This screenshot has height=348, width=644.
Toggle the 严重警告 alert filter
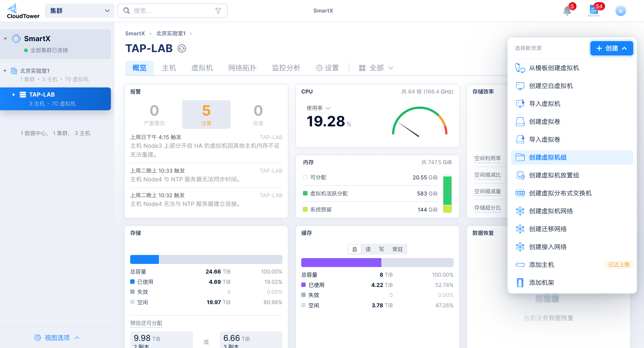point(154,115)
